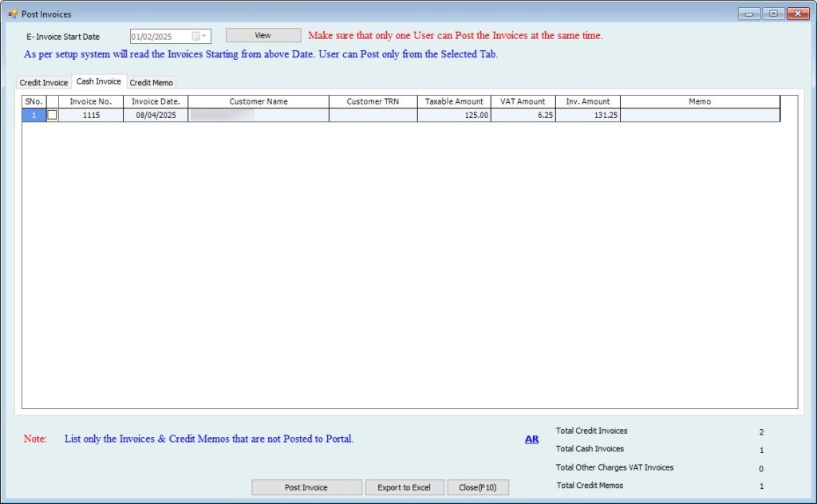
Task: Select the Cash Invoice tab
Action: click(99, 81)
